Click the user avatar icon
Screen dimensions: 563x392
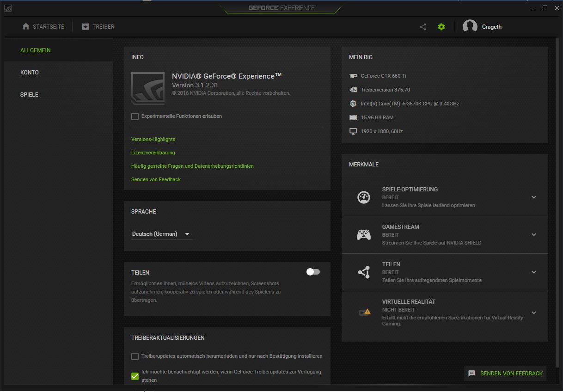click(470, 27)
